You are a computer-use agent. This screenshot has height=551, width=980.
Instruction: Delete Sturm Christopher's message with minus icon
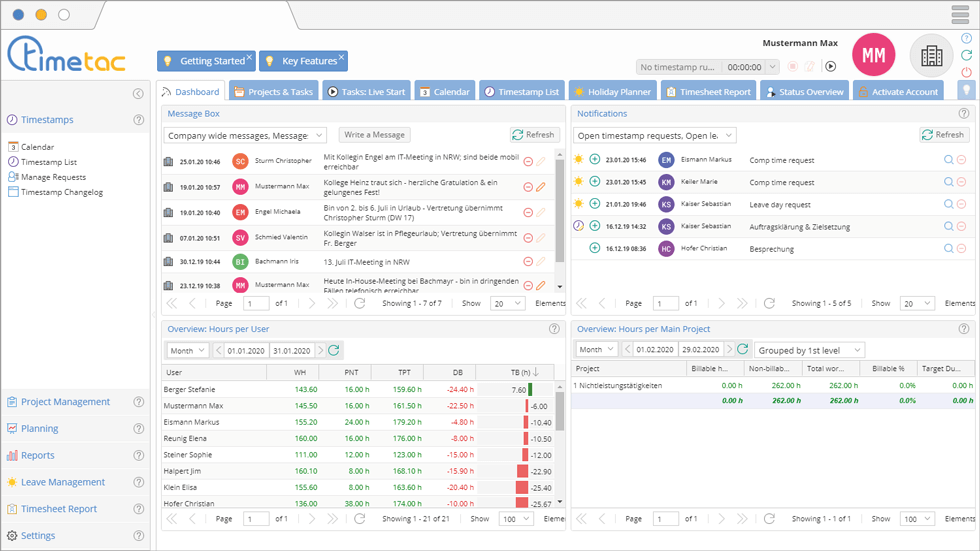pyautogui.click(x=528, y=161)
